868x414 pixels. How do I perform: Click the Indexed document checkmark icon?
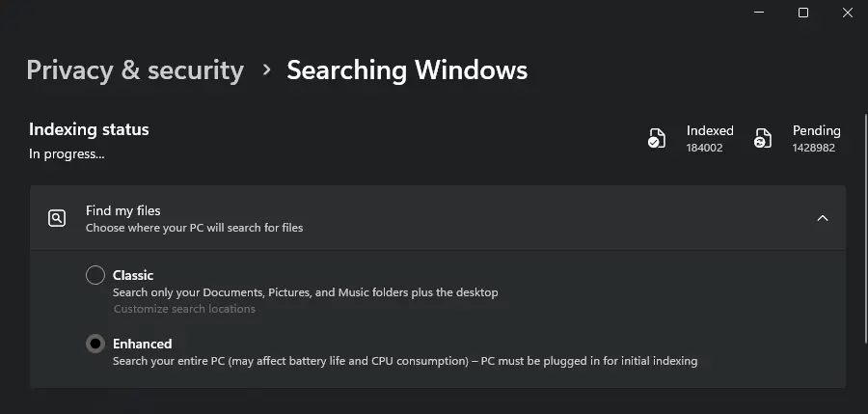pyautogui.click(x=656, y=138)
